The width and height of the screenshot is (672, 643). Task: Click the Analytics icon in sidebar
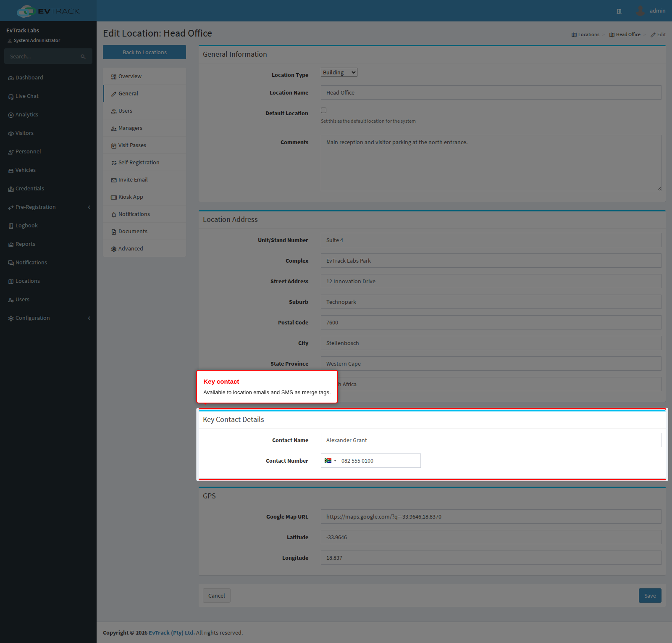[x=11, y=115]
